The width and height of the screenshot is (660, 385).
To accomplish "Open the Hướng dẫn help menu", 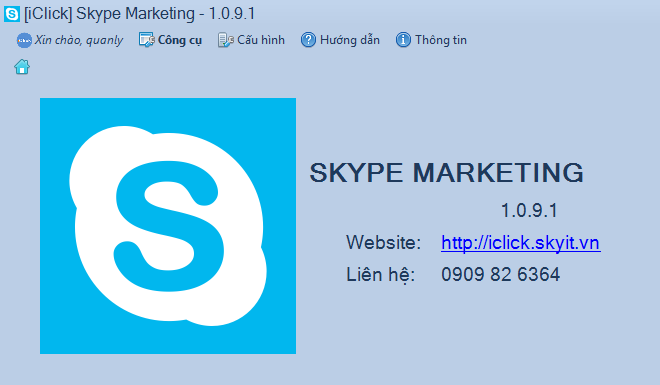I will click(x=340, y=40).
